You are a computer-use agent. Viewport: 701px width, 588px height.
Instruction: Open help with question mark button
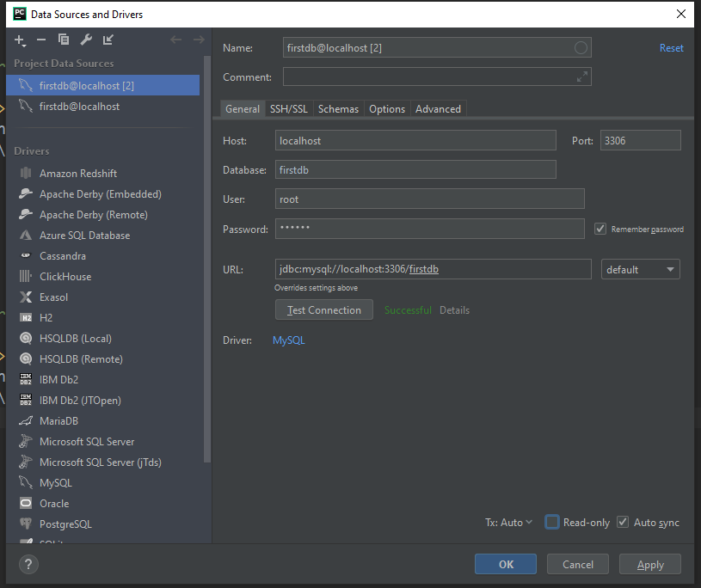point(28,564)
